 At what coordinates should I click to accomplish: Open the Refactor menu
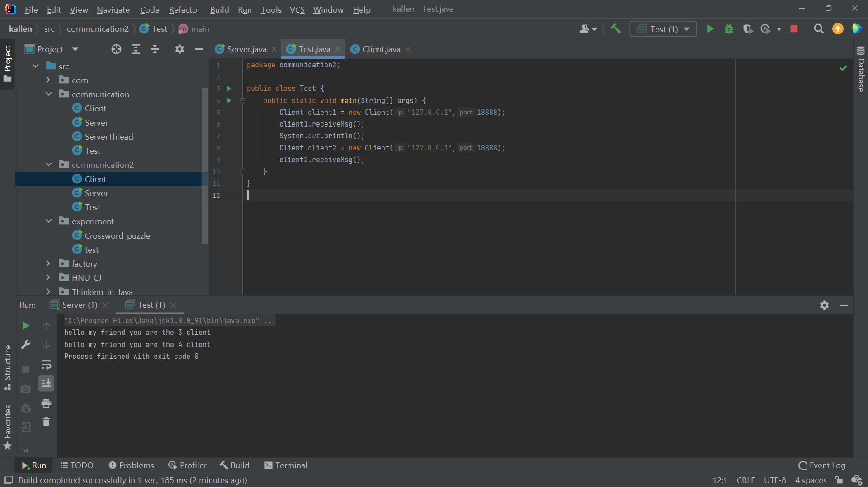pyautogui.click(x=184, y=9)
